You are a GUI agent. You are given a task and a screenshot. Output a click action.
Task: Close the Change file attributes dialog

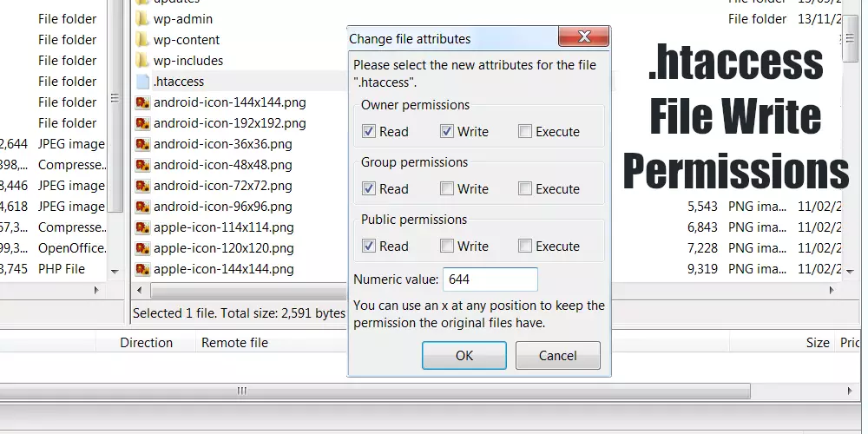(x=582, y=37)
